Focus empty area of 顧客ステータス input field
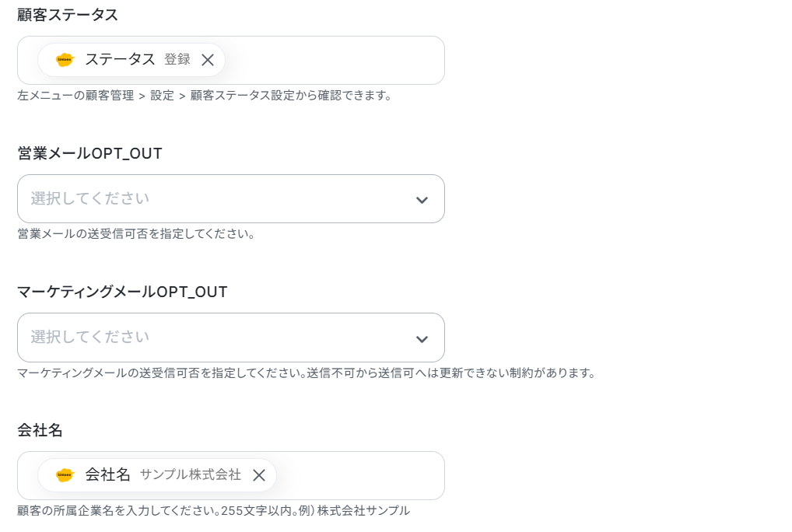The image size is (792, 532). 333,60
